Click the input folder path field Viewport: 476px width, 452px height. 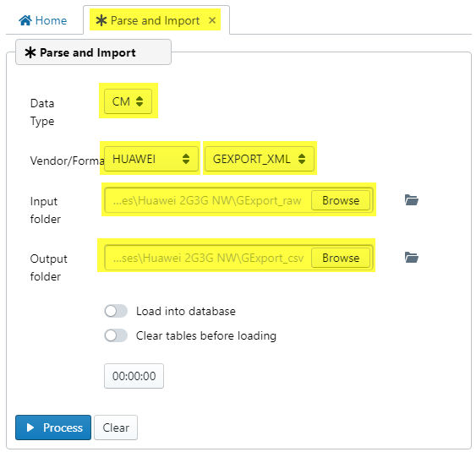point(207,200)
